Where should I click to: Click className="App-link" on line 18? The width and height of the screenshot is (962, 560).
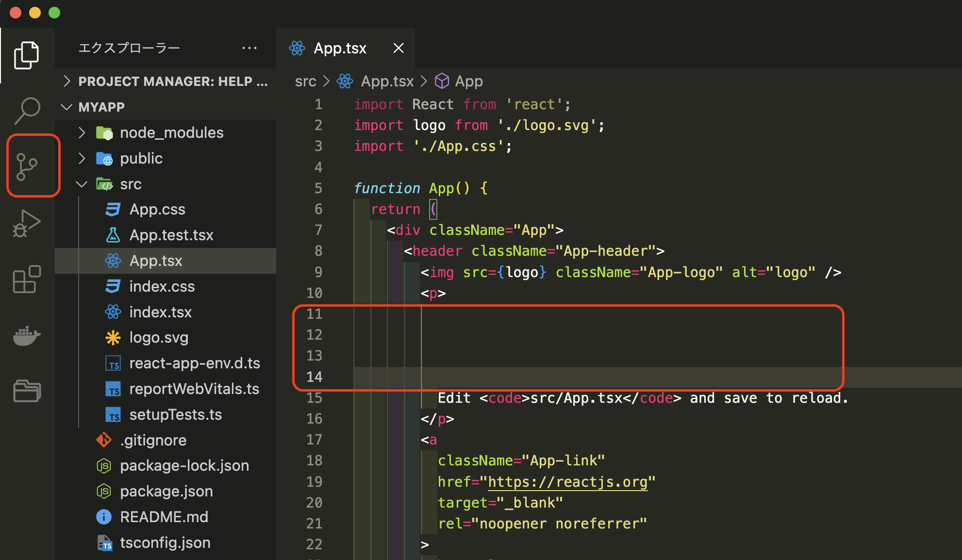coord(521,461)
